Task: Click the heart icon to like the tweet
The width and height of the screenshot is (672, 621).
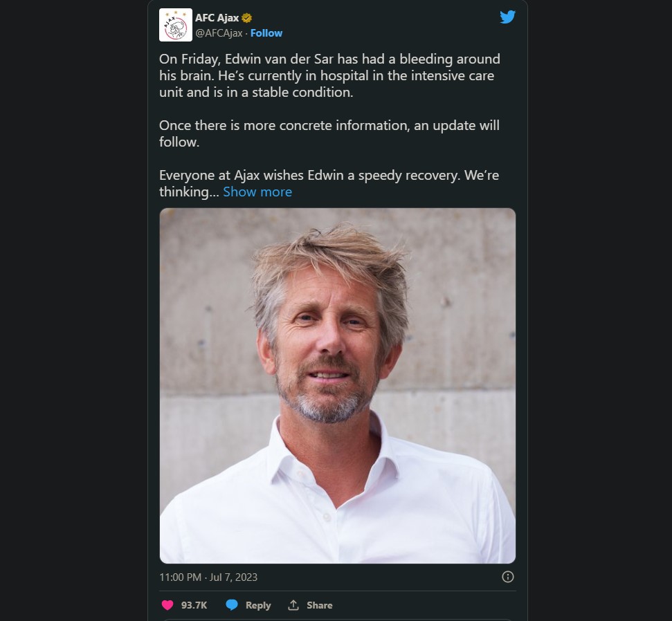Action: 167,604
